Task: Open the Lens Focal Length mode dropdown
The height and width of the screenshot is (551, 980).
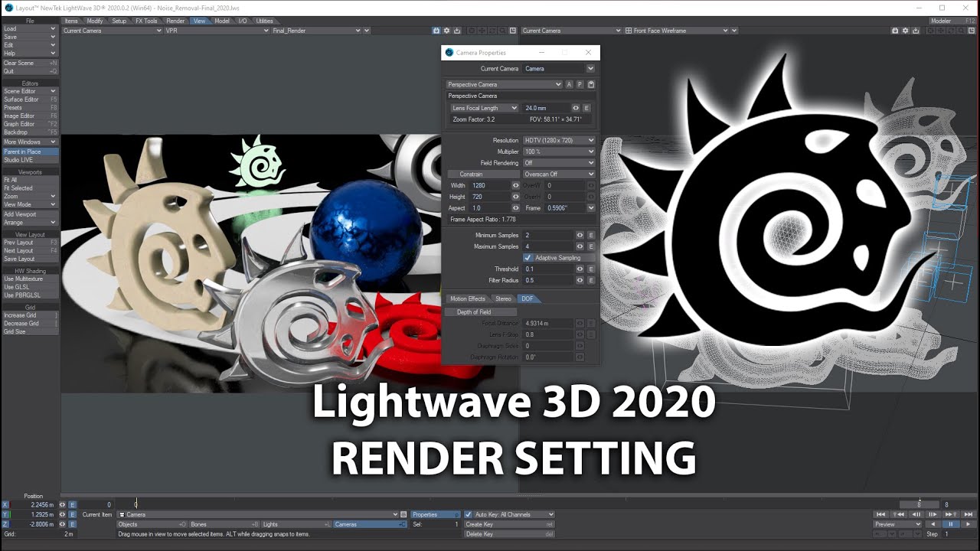Action: [485, 108]
